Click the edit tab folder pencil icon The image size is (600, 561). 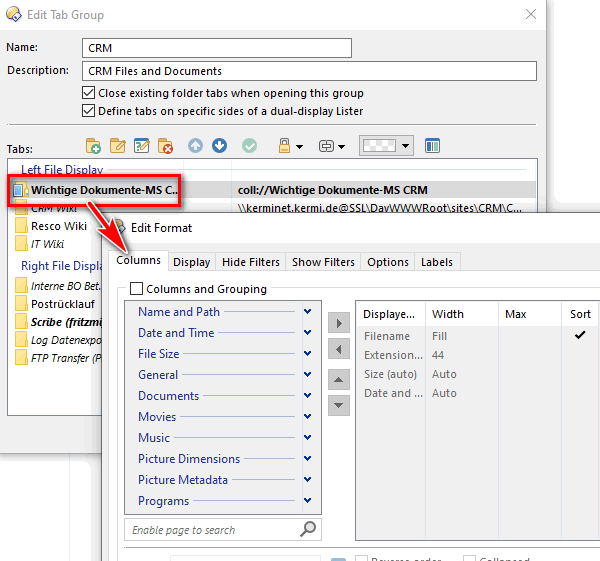[117, 146]
